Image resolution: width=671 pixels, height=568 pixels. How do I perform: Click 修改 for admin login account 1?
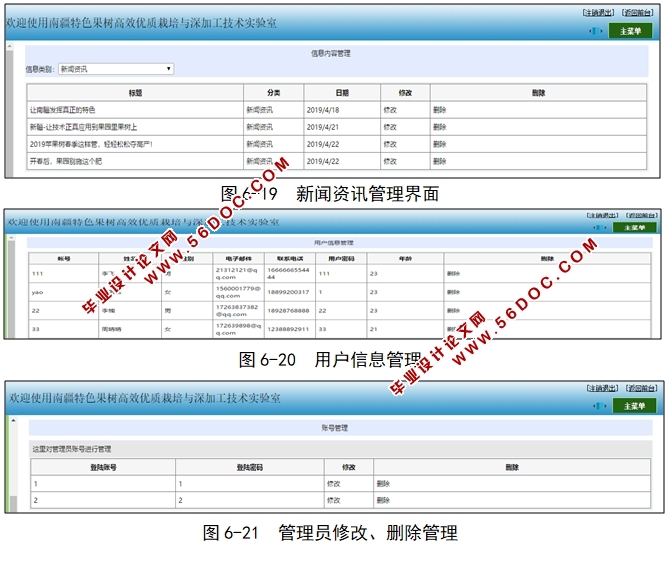tap(333, 484)
